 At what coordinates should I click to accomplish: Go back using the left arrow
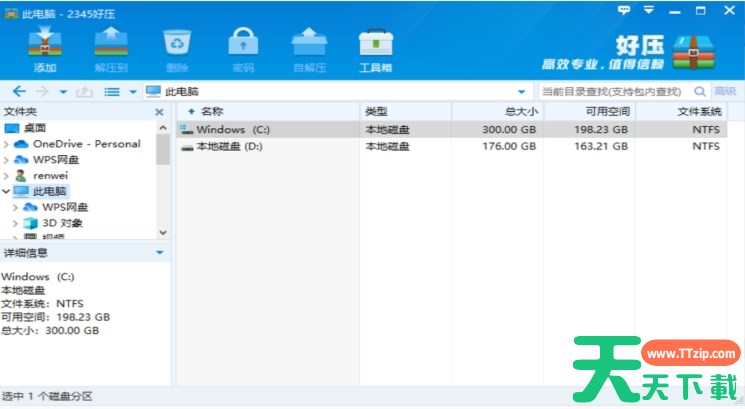click(x=18, y=91)
